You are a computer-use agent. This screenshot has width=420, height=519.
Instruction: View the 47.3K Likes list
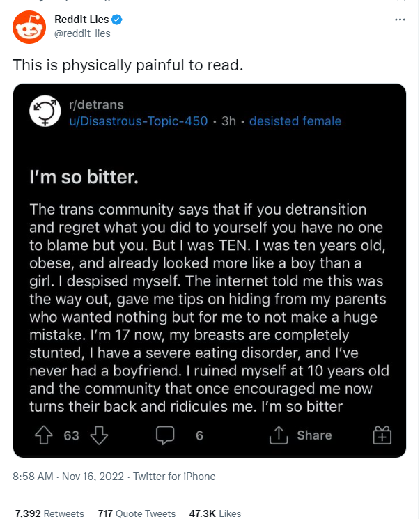click(215, 513)
